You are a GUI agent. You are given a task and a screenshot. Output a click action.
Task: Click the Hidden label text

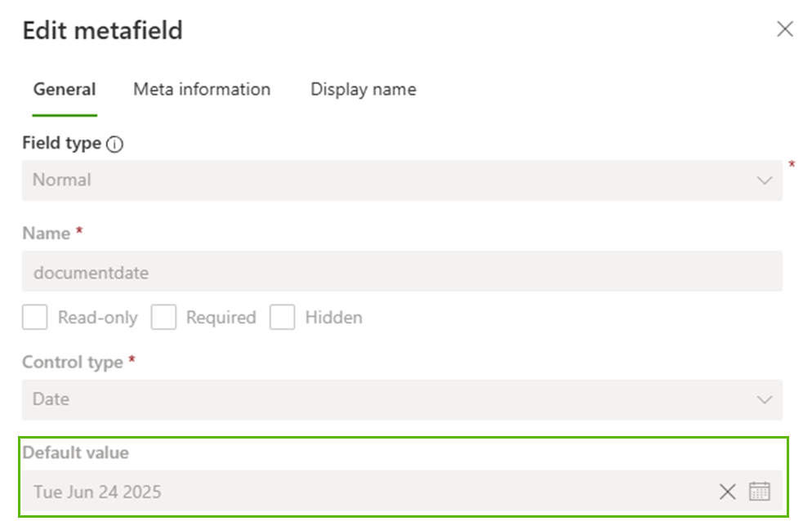click(334, 318)
